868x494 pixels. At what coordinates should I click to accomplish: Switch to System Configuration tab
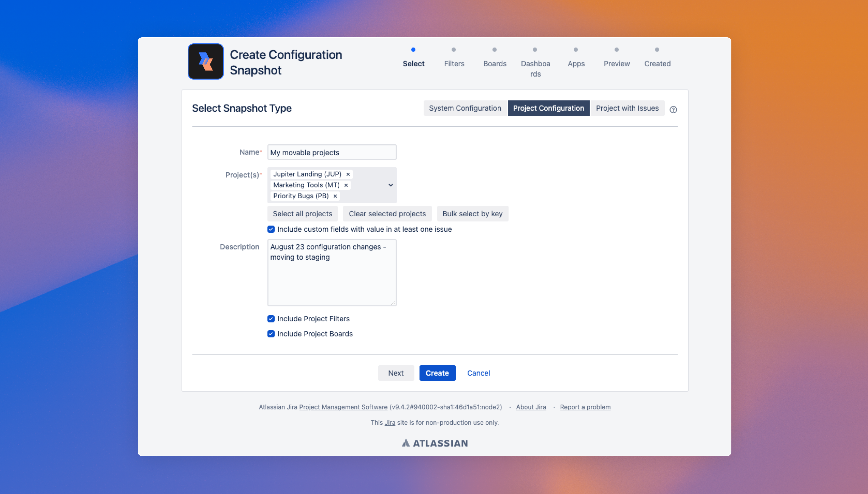(465, 108)
